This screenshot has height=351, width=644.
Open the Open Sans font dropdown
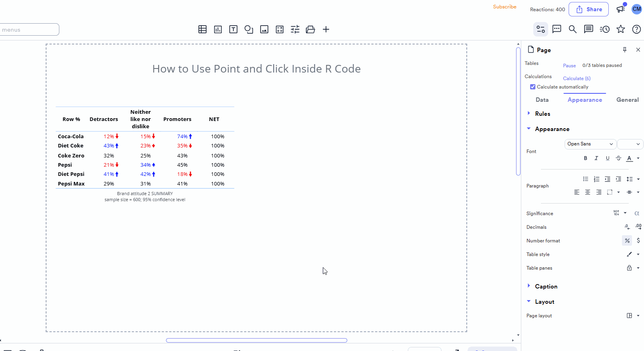(590, 144)
